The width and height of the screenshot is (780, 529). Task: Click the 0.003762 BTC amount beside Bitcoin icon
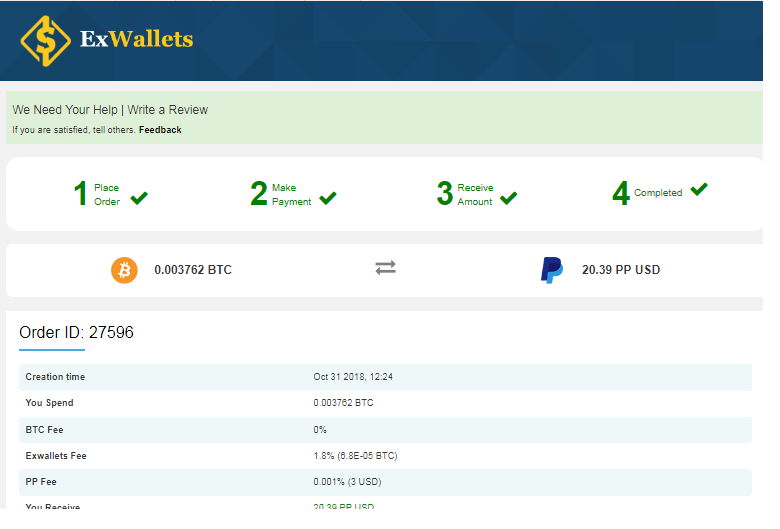coord(193,270)
